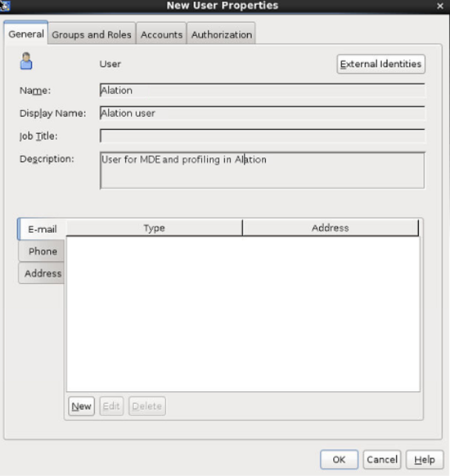Click the app icon in title bar
This screenshot has width=450, height=476.
(x=5, y=6)
